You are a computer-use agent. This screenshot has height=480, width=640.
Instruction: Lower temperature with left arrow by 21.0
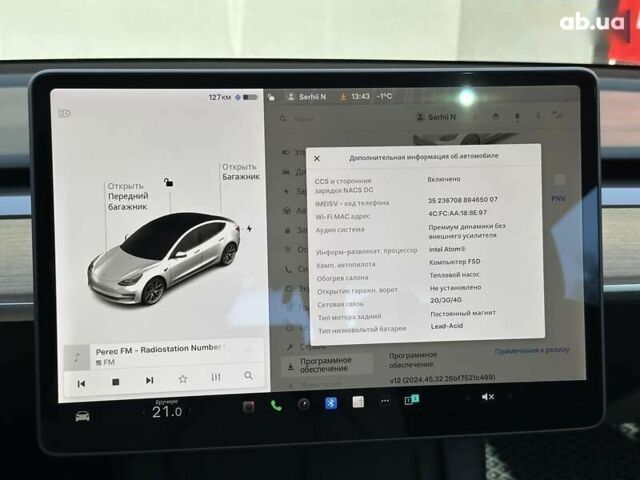(143, 413)
